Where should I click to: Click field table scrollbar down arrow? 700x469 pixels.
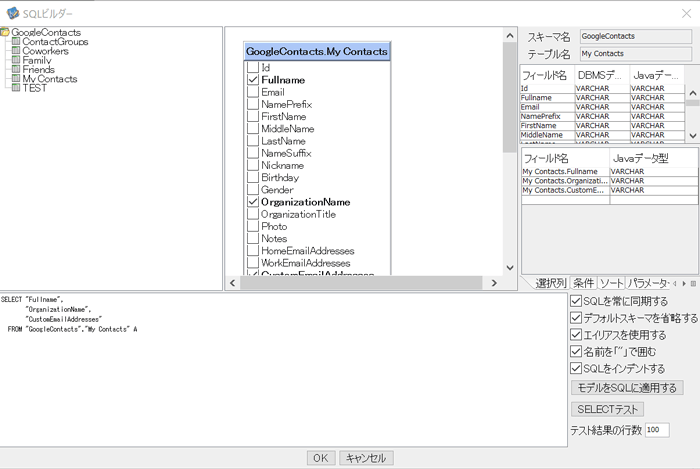(x=692, y=135)
